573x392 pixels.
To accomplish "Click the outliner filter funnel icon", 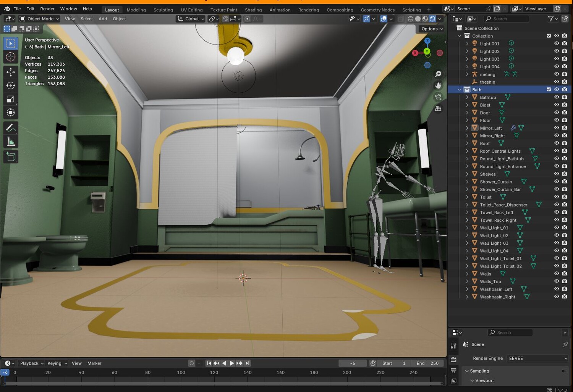I will (x=550, y=19).
